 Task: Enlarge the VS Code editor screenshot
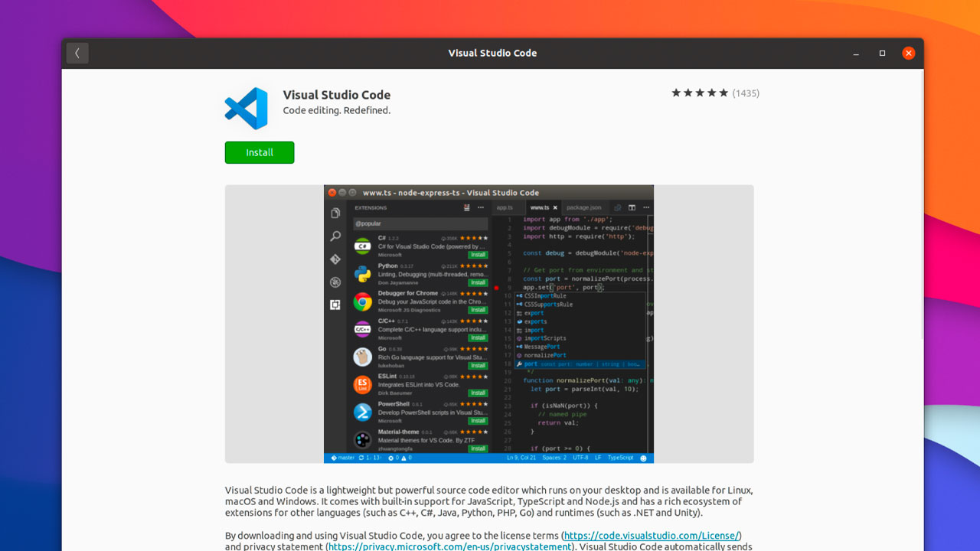pos(488,324)
